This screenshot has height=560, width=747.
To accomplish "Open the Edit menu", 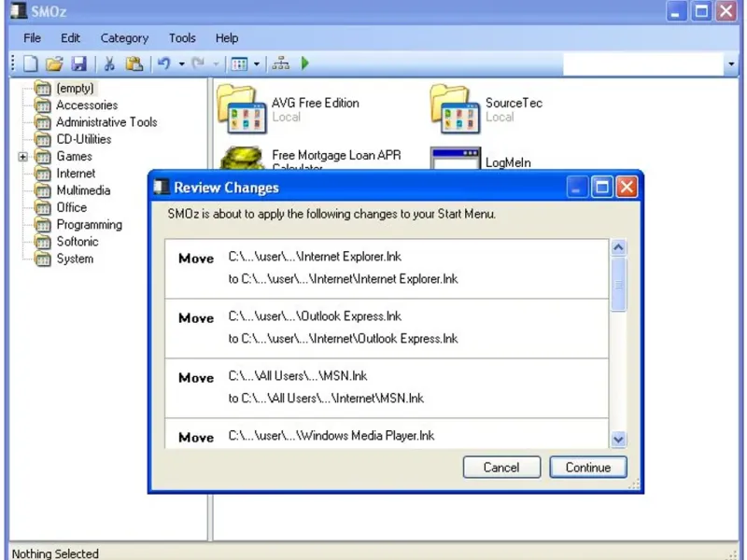I will 70,38.
